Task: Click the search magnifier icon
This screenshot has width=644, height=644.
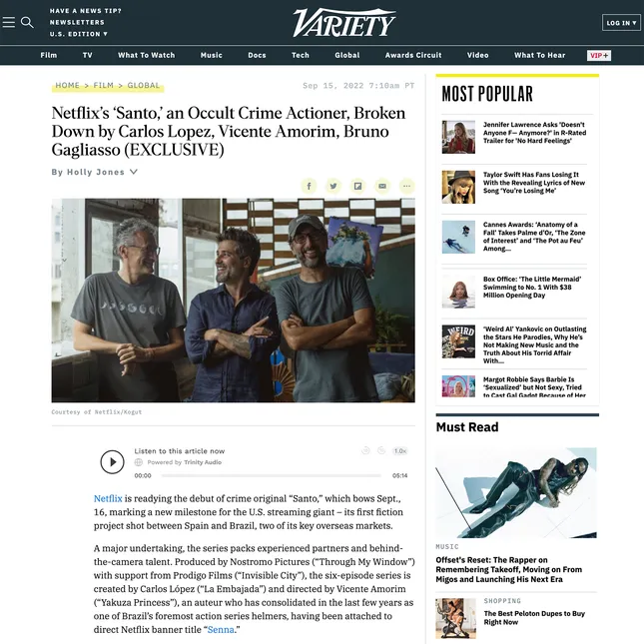Action: pyautogui.click(x=27, y=22)
